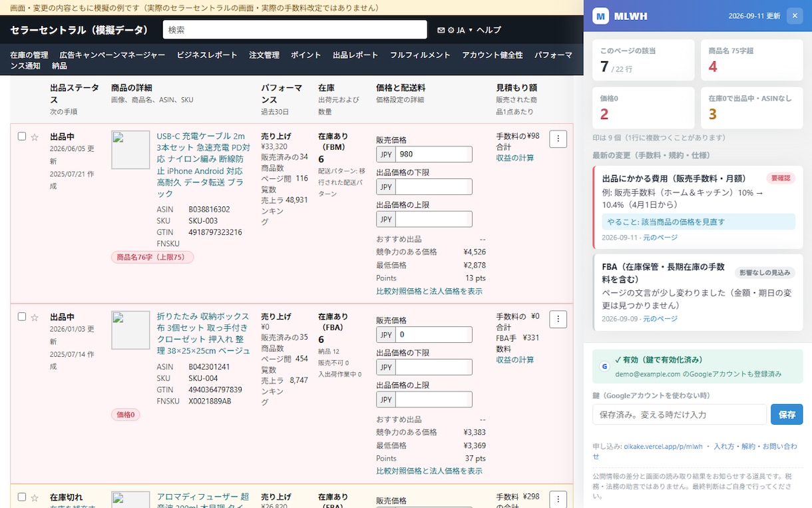The height and width of the screenshot is (508, 812).
Task: Focus the 検索 search box
Action: coord(295,30)
